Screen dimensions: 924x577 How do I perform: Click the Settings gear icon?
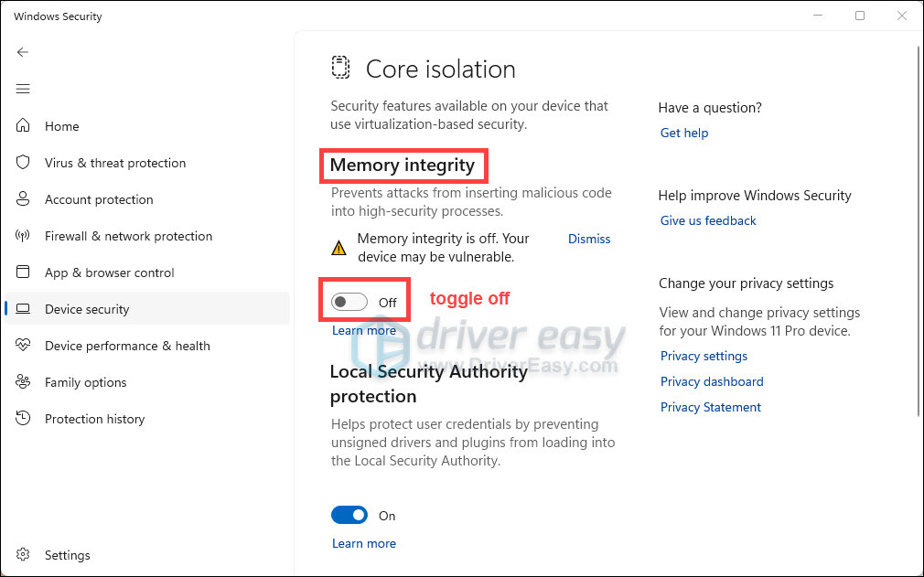(23, 555)
